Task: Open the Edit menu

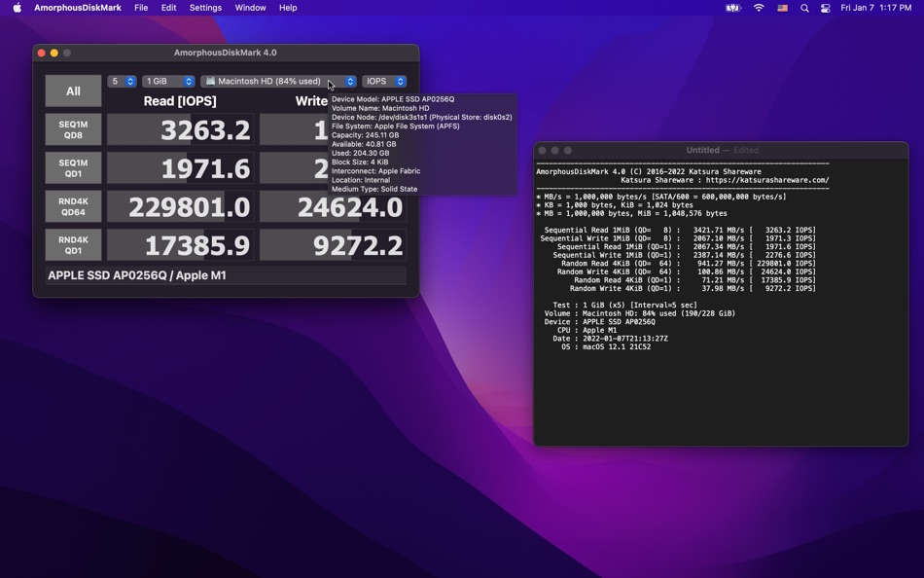Action: [x=168, y=8]
